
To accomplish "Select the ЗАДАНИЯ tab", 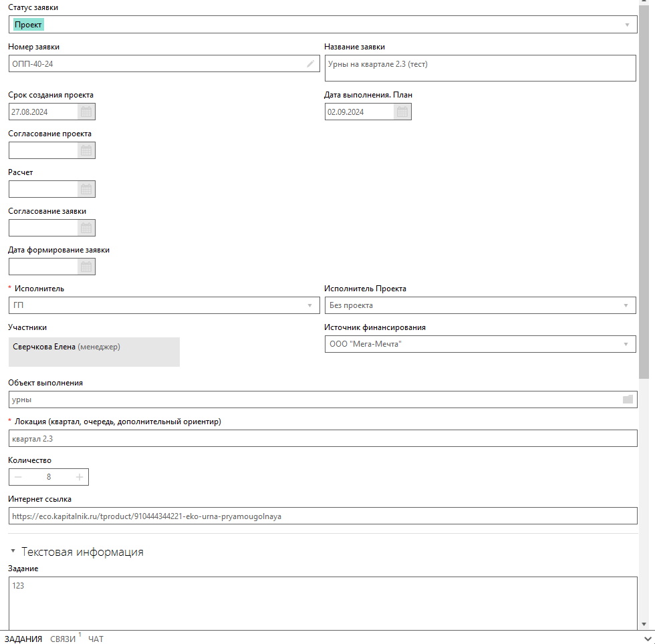I will [x=23, y=639].
